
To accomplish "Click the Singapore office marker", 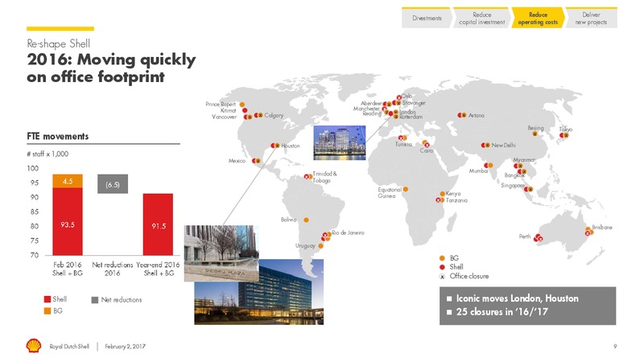I will pyautogui.click(x=529, y=189).
